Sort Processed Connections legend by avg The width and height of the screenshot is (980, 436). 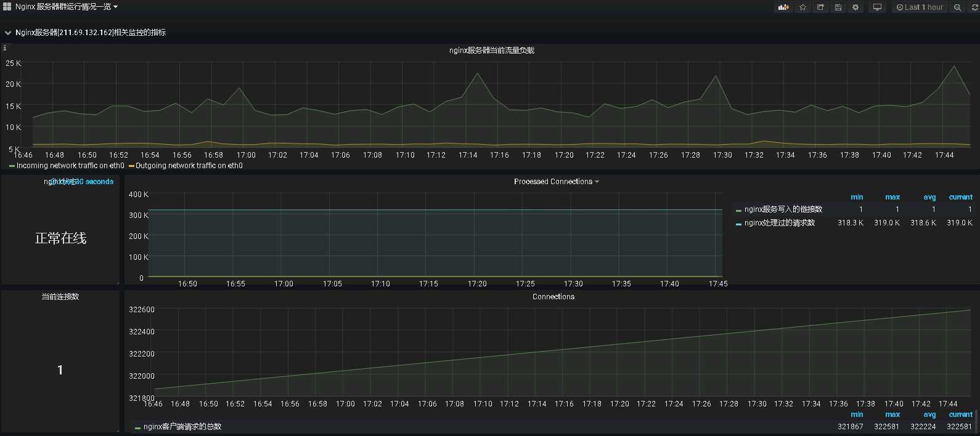click(x=929, y=197)
